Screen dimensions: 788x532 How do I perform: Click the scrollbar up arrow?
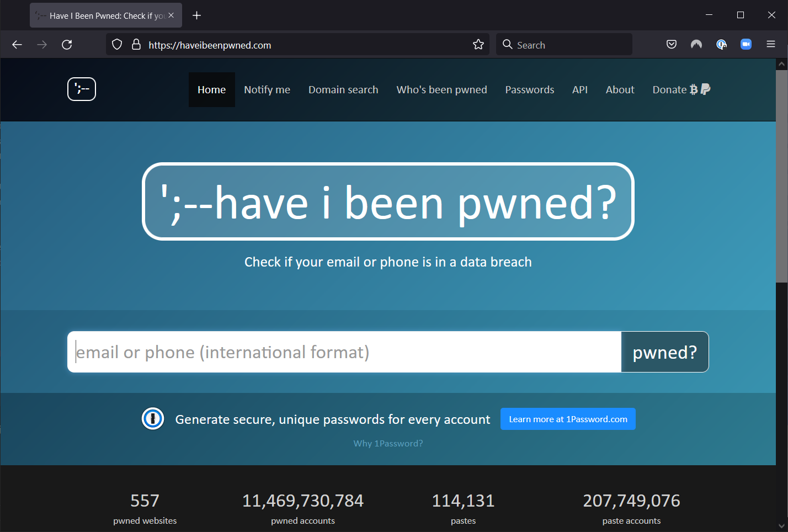pos(781,64)
